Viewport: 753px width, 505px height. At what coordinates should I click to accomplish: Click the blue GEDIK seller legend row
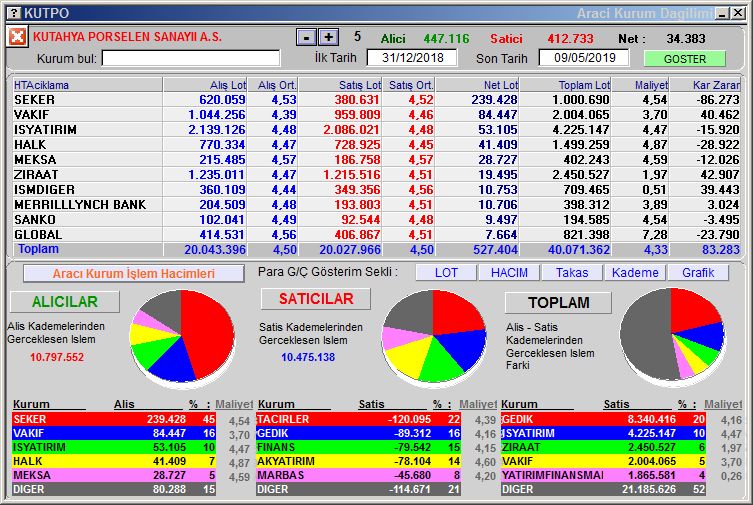(359, 433)
